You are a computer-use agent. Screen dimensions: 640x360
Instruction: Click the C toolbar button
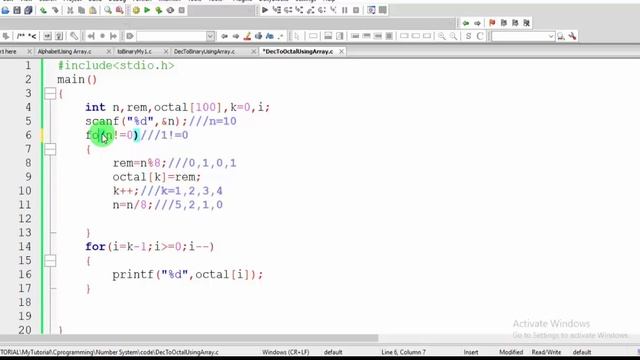(x=480, y=36)
